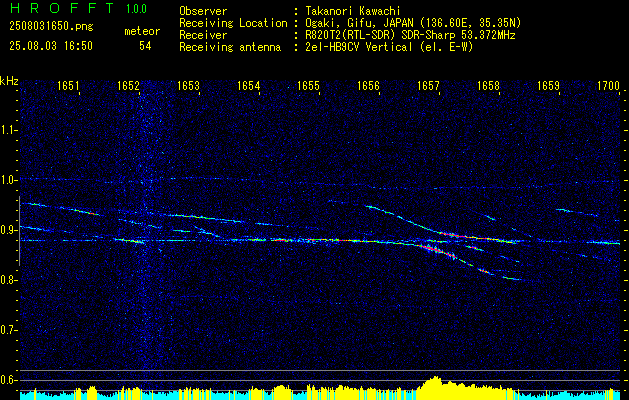Click the 0.8 kHz axis label
This screenshot has width=629, height=400.
click(x=8, y=280)
